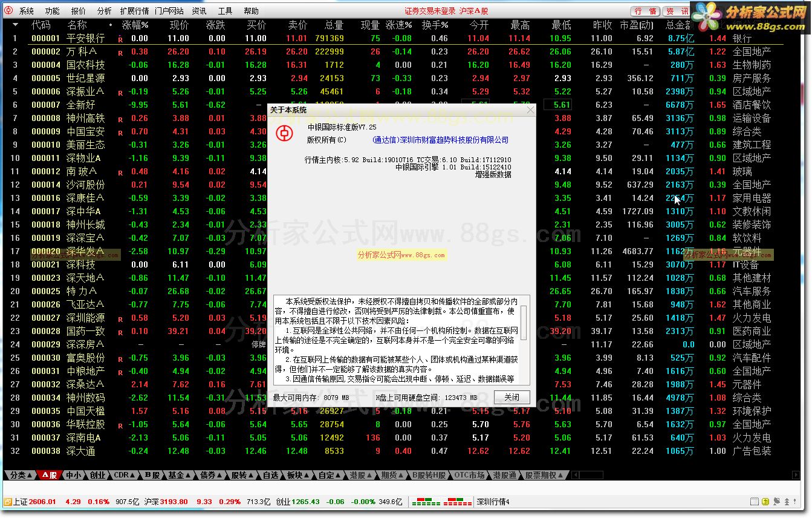Sort by the 总量 column header
The image size is (812, 518).
[x=334, y=25]
